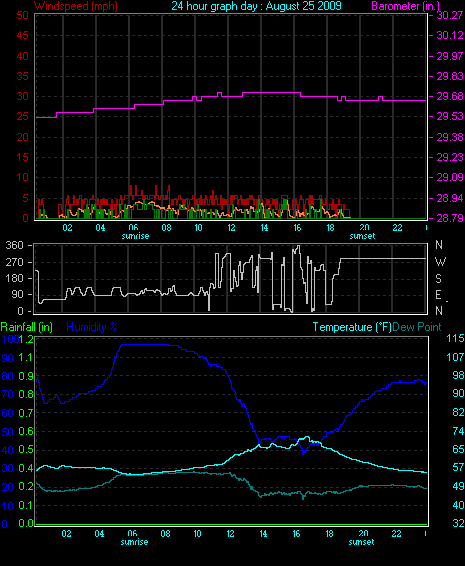The height and width of the screenshot is (566, 465).
Task: Select barometer axis value 29.97
Action: point(449,56)
